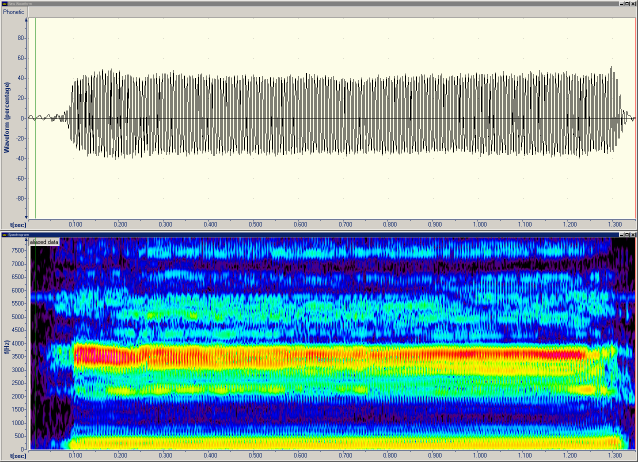Click the -60 label on waveform amplitude axis
638x462 pixels.
tap(19, 178)
